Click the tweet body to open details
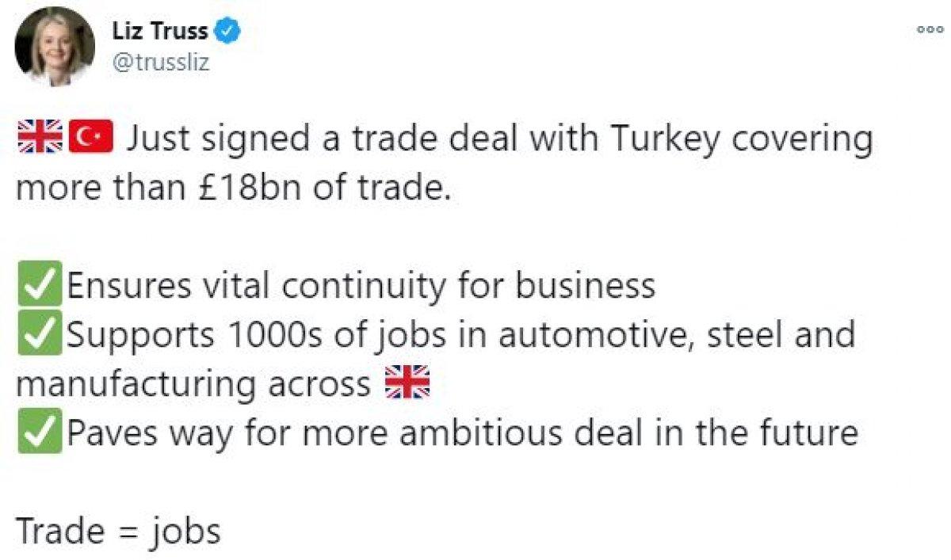Screen dimensions: 951x560 (x=475, y=238)
